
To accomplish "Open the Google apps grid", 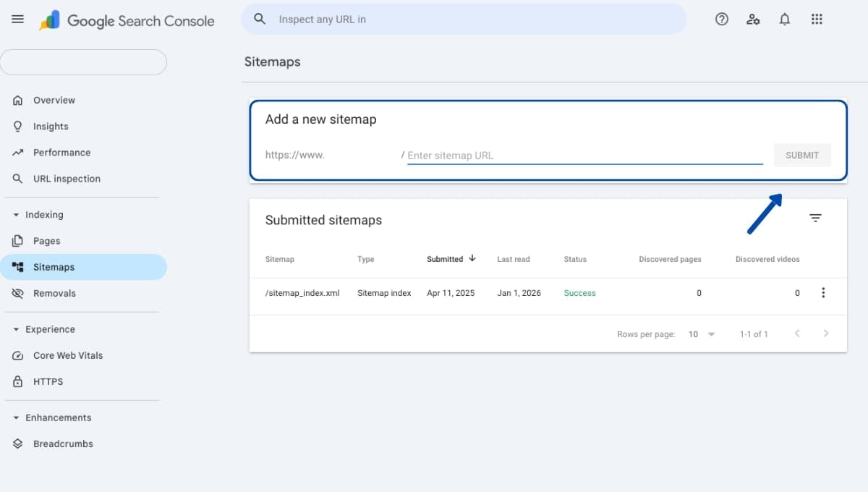I will pos(817,20).
